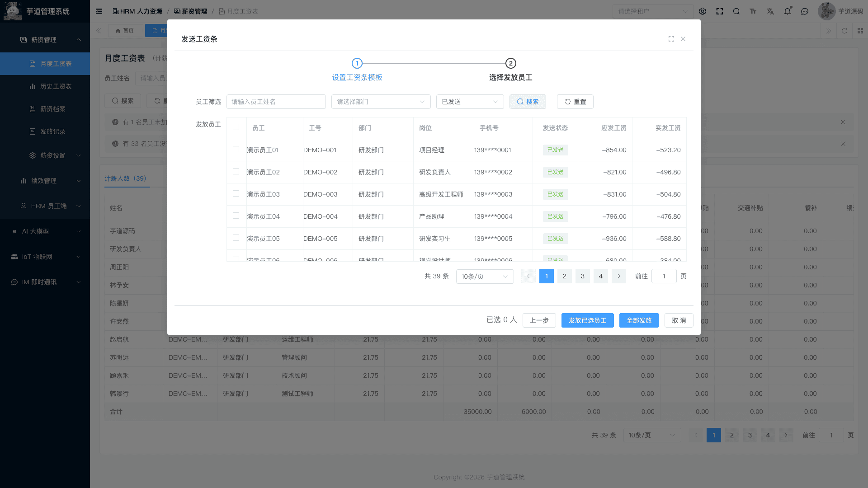Click the 绩效管理 icon in sidebar
This screenshot has height=488, width=868.
click(24, 181)
